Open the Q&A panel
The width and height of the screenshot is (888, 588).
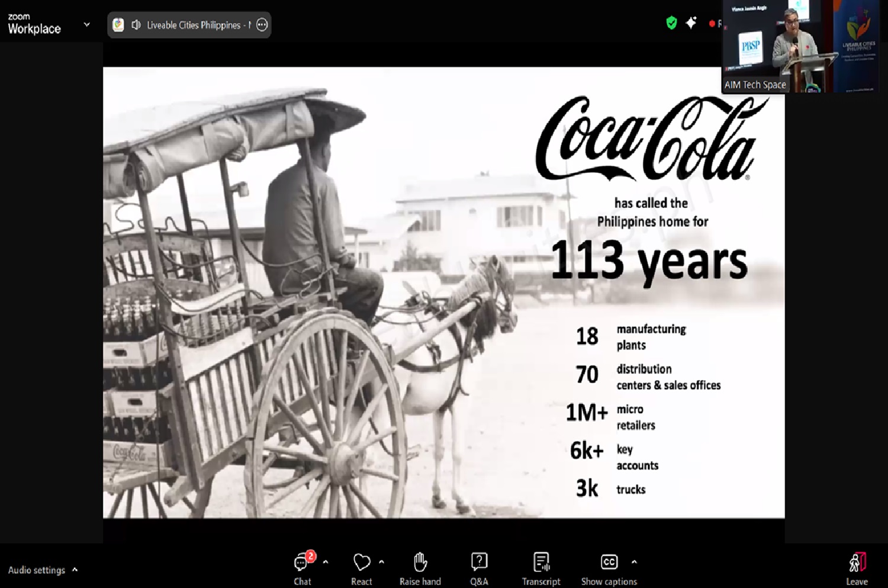click(x=479, y=568)
